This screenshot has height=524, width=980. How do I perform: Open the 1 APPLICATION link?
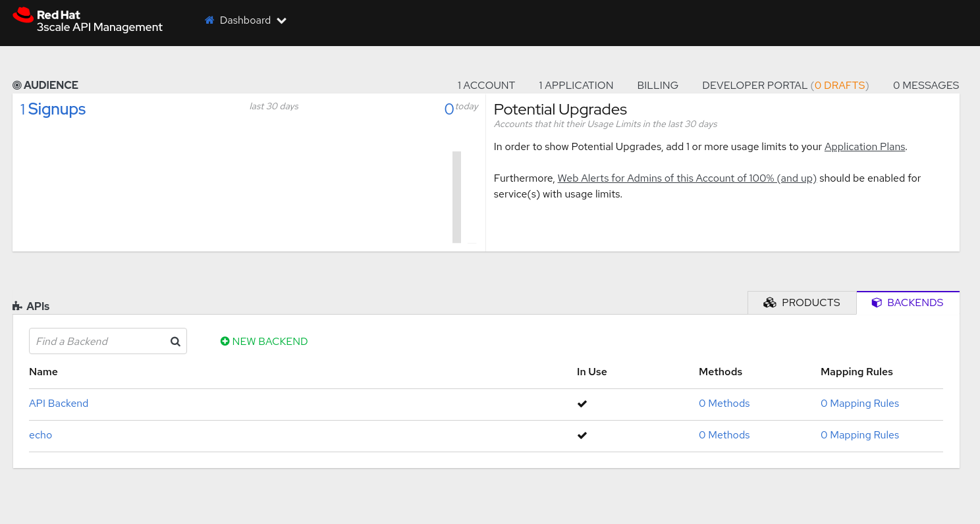click(576, 86)
